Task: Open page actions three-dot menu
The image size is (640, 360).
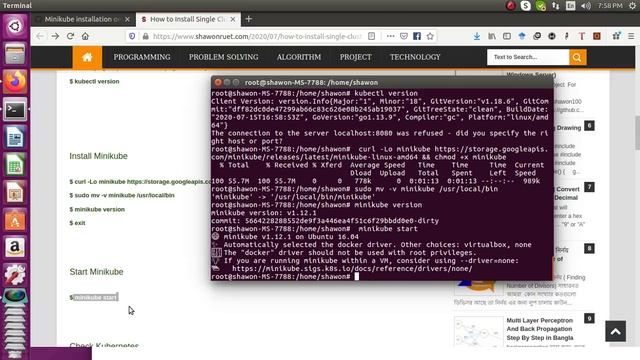Action: click(390, 36)
